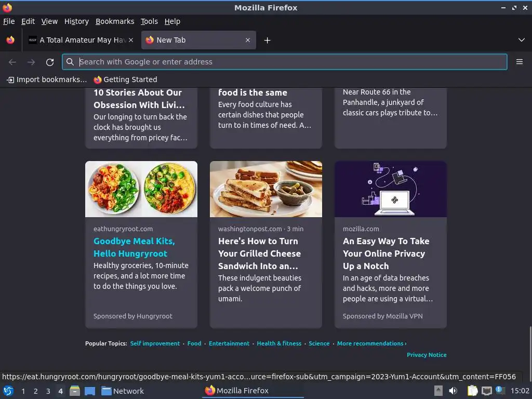Click 'washingtonpost.com · 3 min' source text
This screenshot has width=532, height=399.
[261, 229]
